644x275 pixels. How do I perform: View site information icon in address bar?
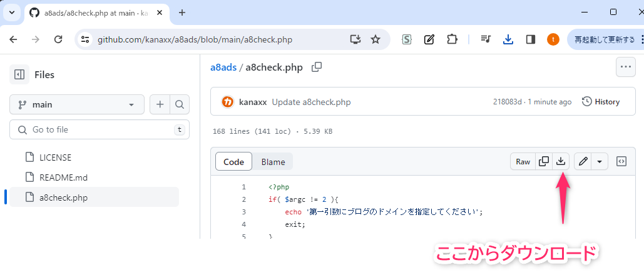point(85,39)
